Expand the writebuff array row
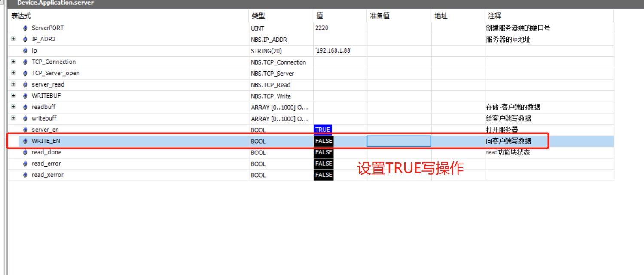 tap(13, 117)
